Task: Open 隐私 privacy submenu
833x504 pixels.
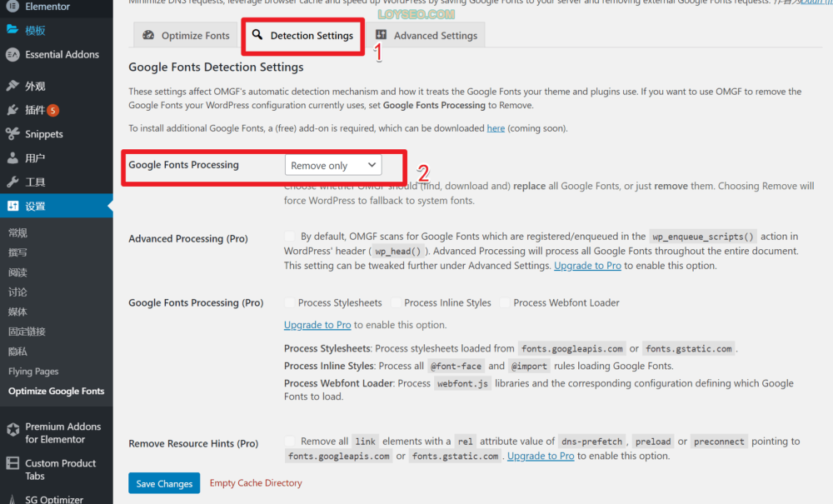Action: click(18, 351)
